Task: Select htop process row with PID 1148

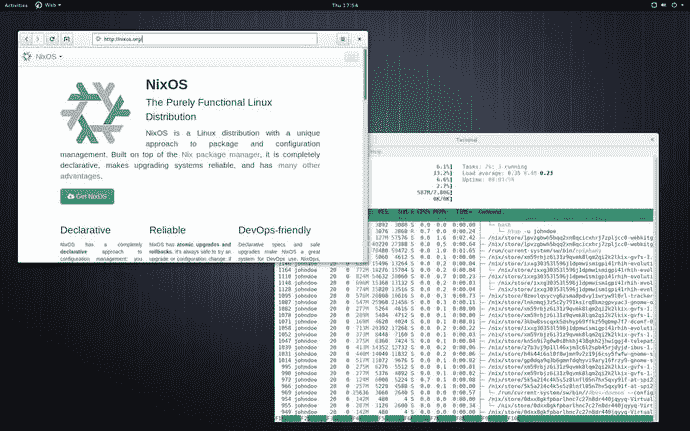Action: coord(464,283)
